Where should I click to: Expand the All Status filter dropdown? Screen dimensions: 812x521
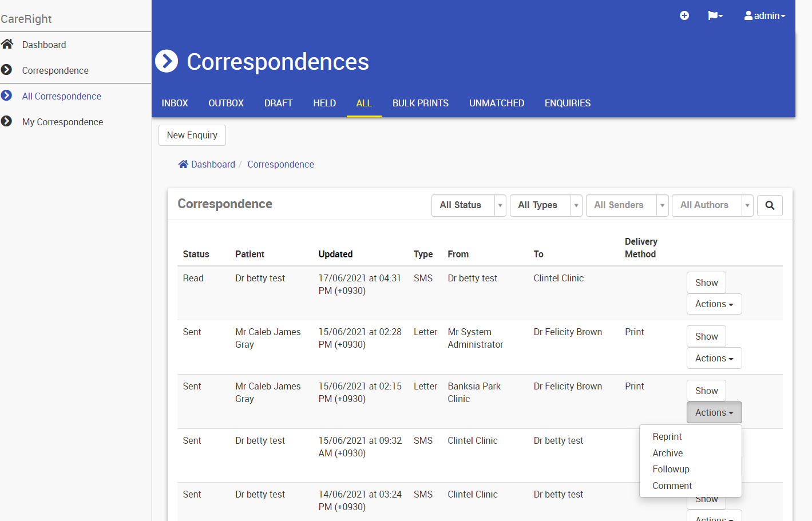500,205
